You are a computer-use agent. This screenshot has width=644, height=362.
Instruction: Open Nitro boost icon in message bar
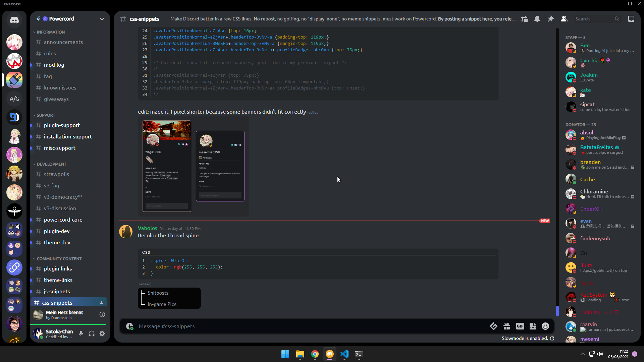coord(493,326)
